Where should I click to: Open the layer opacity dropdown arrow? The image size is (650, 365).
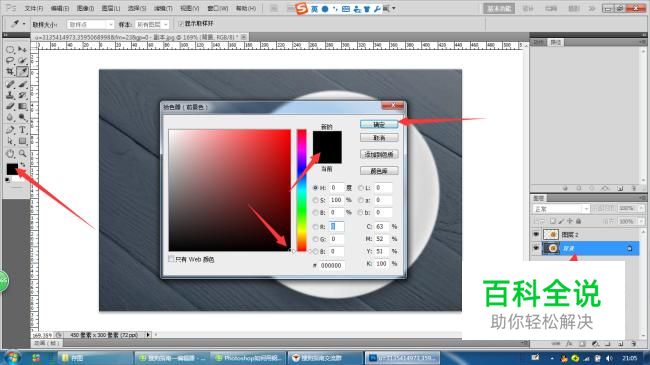click(640, 209)
